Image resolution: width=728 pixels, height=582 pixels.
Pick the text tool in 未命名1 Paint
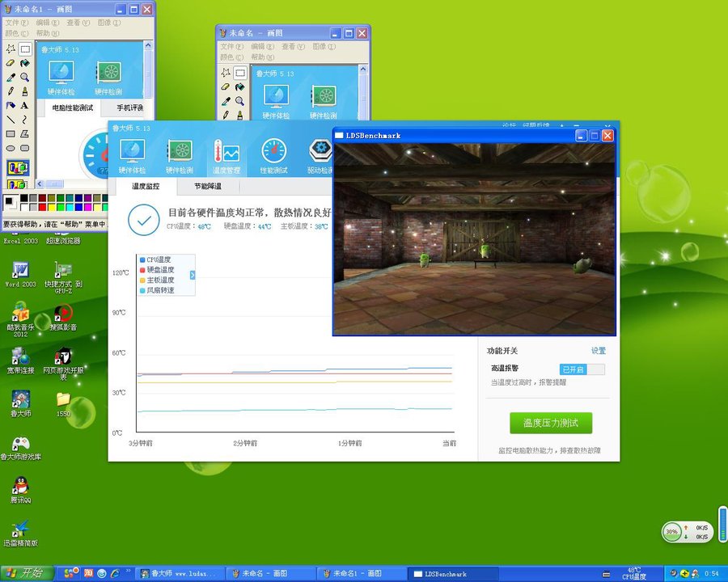25,105
